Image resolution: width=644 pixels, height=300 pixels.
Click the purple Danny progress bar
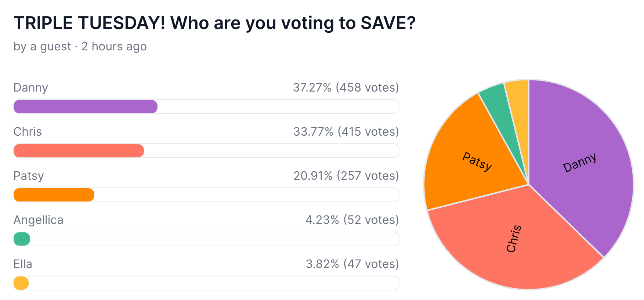point(86,107)
